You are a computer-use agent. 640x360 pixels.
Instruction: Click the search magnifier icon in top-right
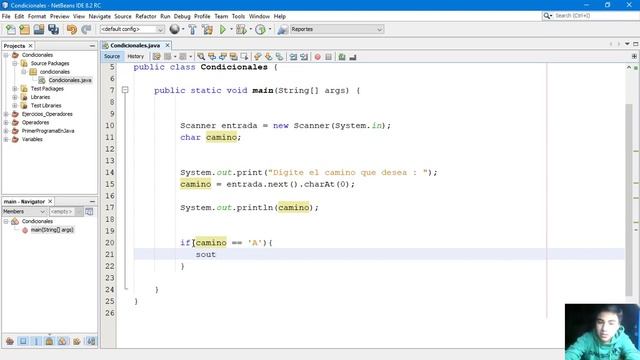(x=547, y=16)
